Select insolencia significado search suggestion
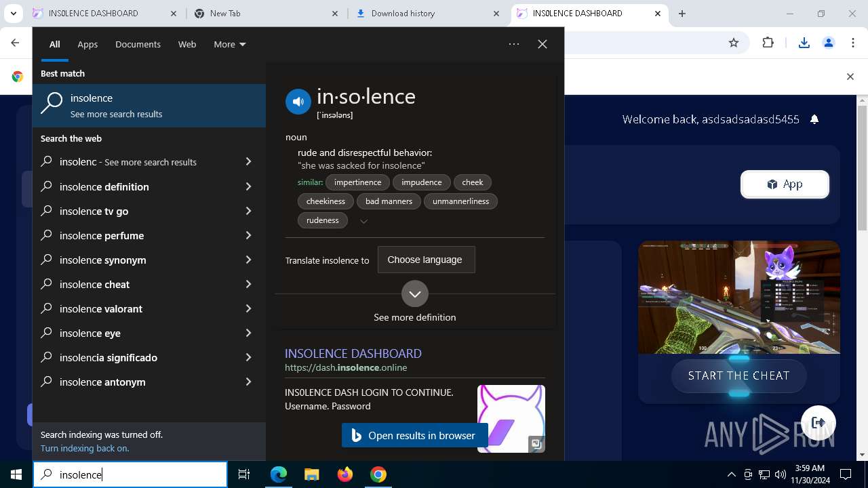Image resolution: width=868 pixels, height=488 pixels. [149, 357]
